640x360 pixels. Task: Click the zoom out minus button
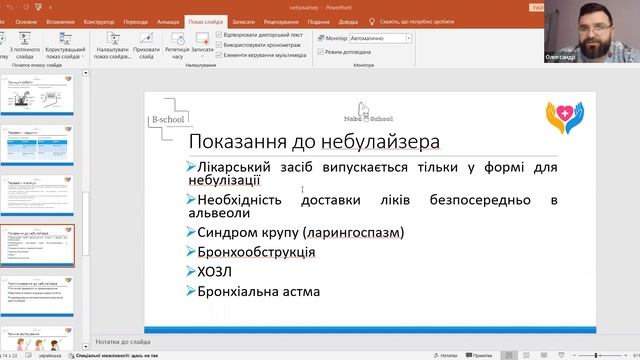point(574,356)
